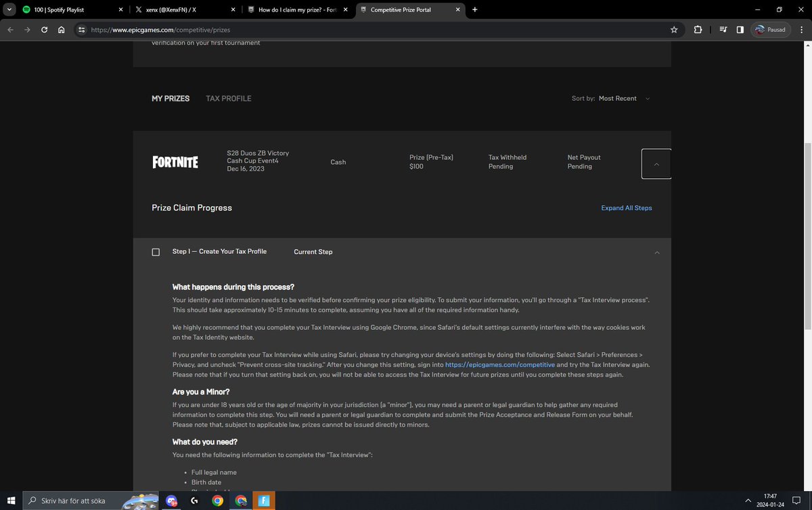Open a new browser tab

coord(474,10)
